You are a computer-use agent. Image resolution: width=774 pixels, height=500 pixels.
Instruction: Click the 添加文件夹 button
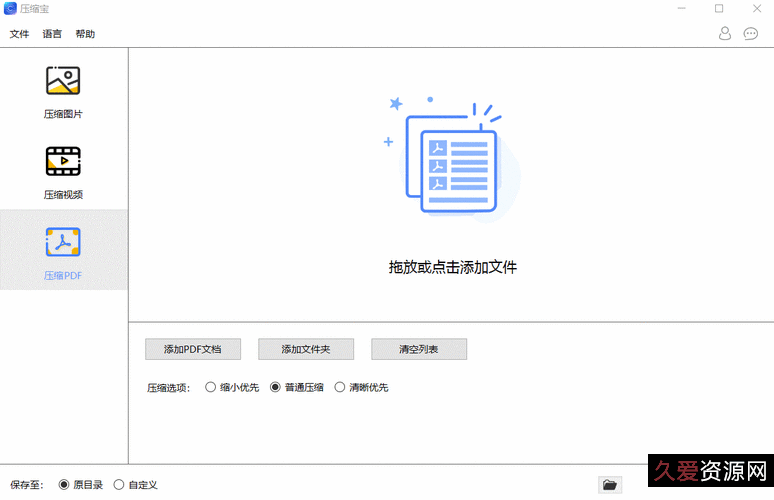click(x=306, y=349)
